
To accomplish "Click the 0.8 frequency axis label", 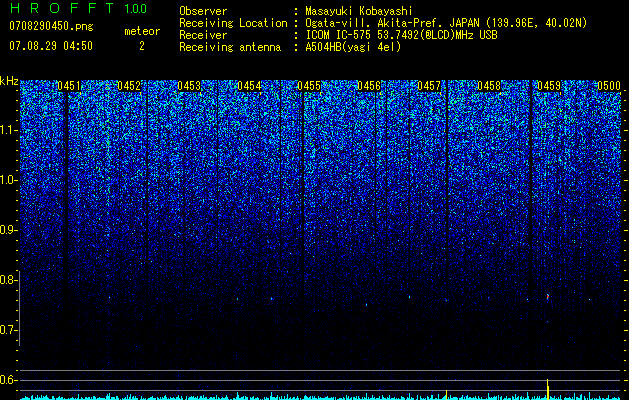I will 7,280.
